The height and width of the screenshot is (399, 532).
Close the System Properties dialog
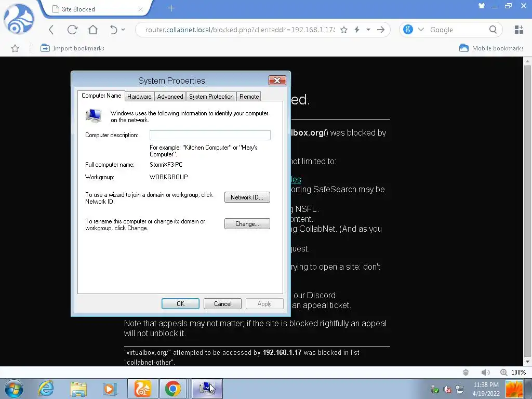(277, 81)
